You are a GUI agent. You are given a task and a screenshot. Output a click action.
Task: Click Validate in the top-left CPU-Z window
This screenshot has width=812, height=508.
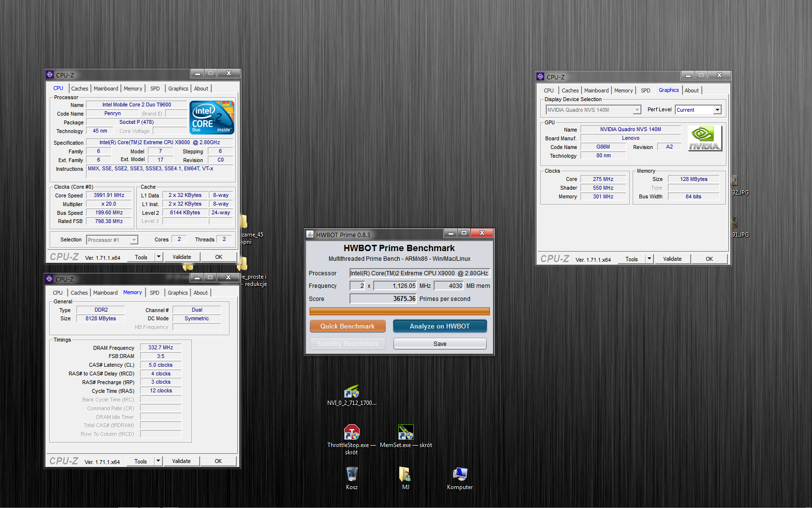(x=182, y=257)
